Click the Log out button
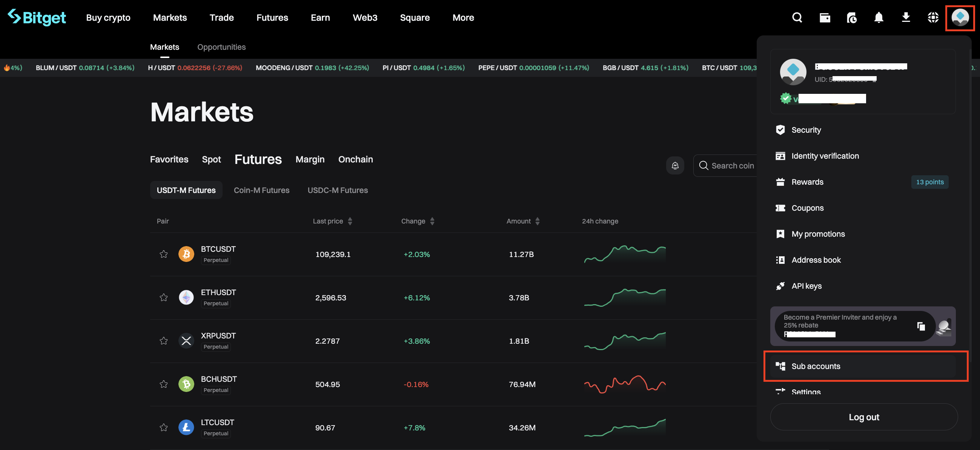Image resolution: width=980 pixels, height=450 pixels. click(863, 417)
